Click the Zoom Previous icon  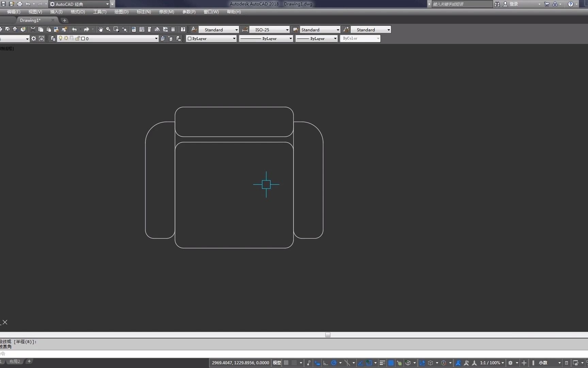point(124,29)
